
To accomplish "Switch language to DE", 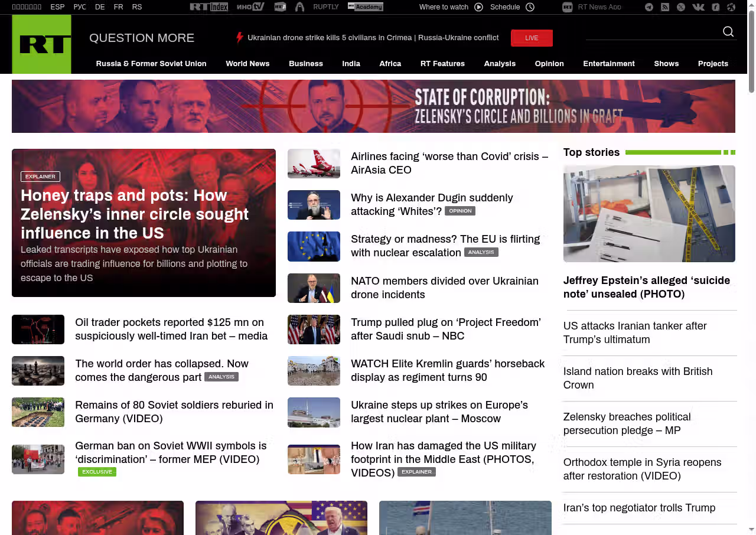I will tap(100, 7).
